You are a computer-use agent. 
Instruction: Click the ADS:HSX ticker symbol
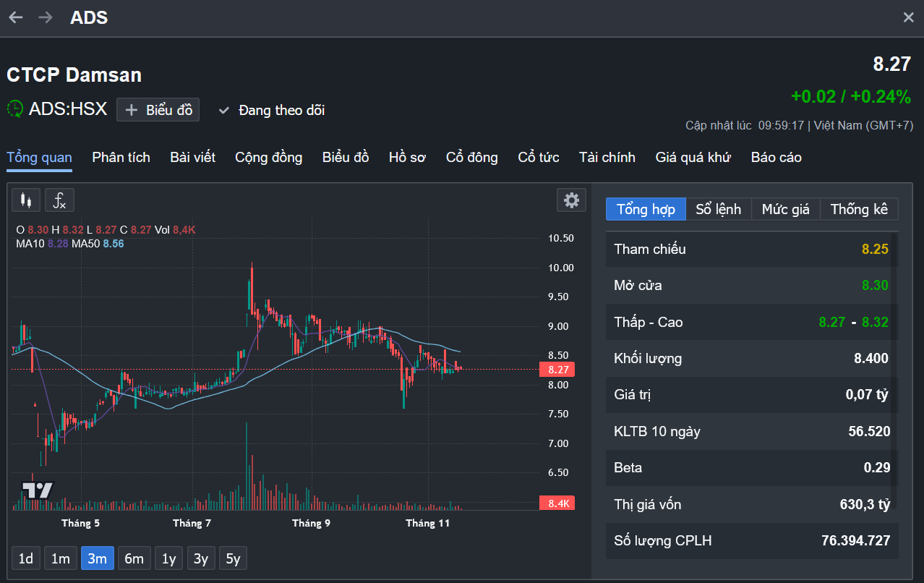pyautogui.click(x=68, y=109)
